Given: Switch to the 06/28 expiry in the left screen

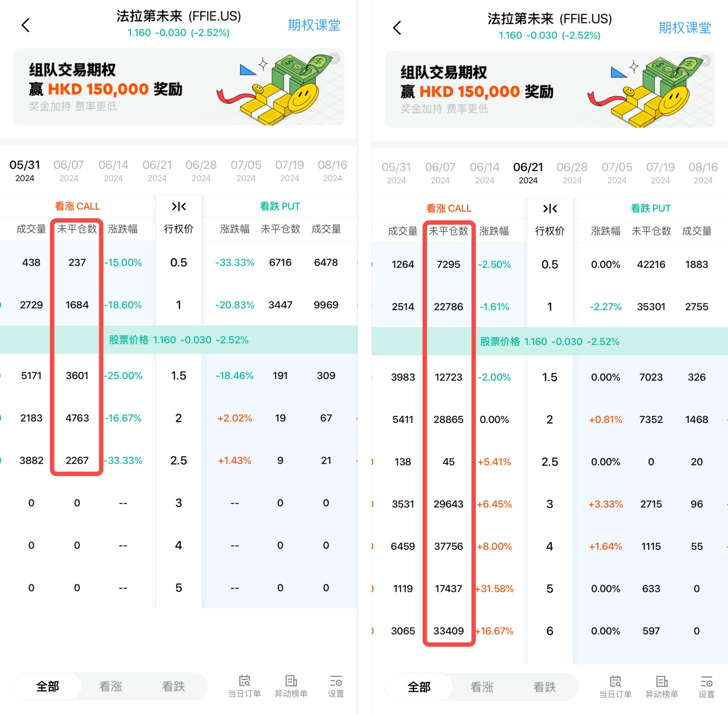Looking at the screenshot, I should (201, 171).
